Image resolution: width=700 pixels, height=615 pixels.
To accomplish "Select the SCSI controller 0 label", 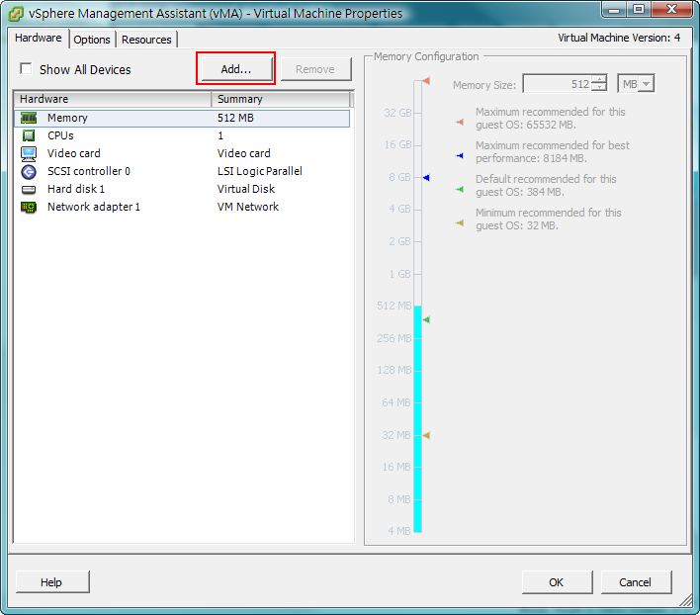I will click(x=89, y=171).
